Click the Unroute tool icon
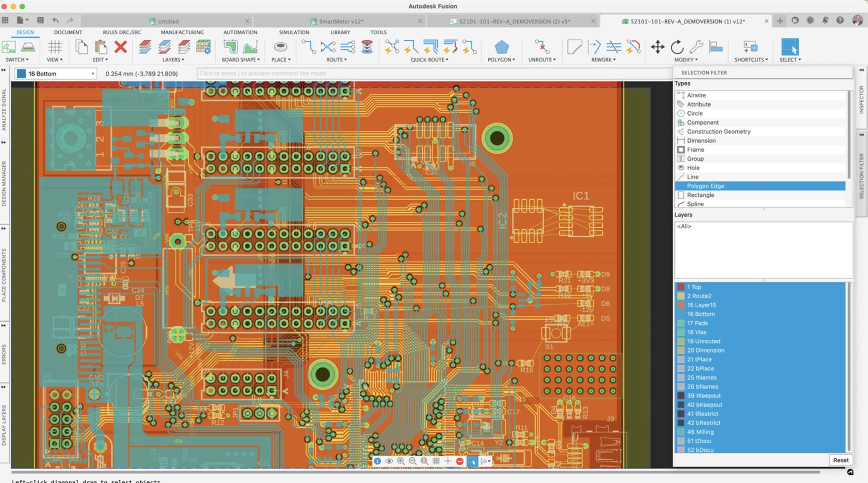Image resolution: width=868 pixels, height=483 pixels. point(542,47)
